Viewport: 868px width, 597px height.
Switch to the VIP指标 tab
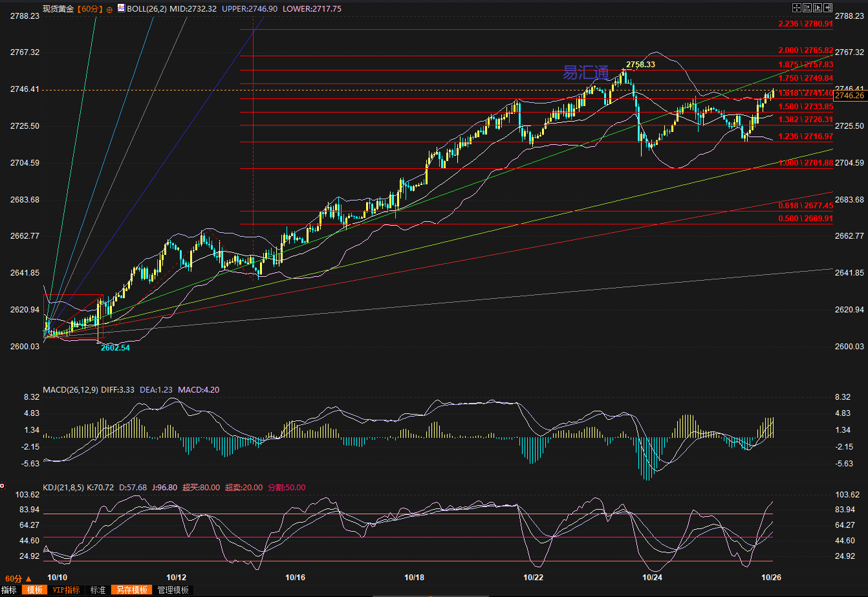click(x=66, y=590)
